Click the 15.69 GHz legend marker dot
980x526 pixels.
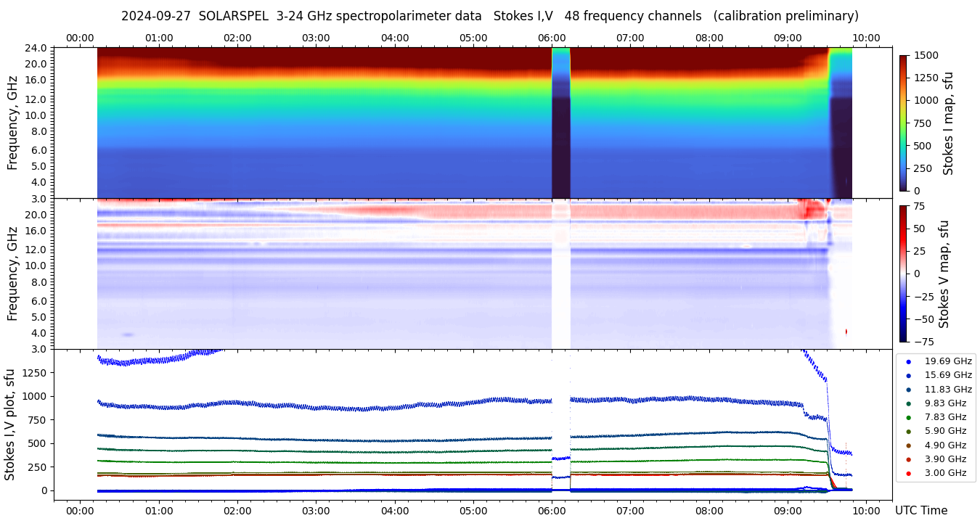coord(908,375)
